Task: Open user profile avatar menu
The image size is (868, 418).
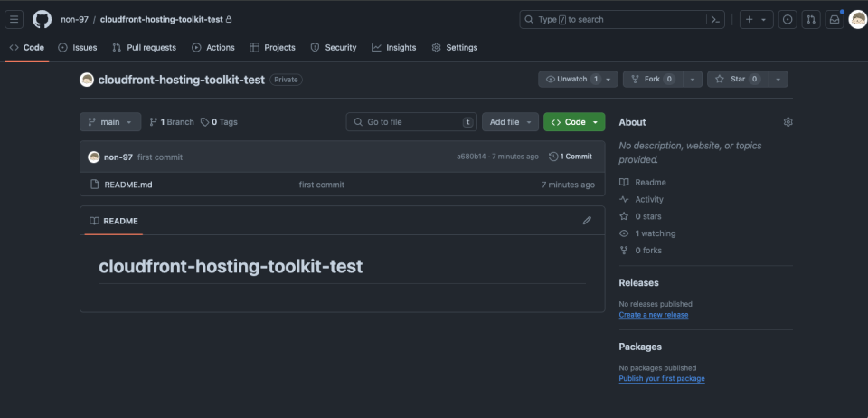Action: (x=857, y=19)
